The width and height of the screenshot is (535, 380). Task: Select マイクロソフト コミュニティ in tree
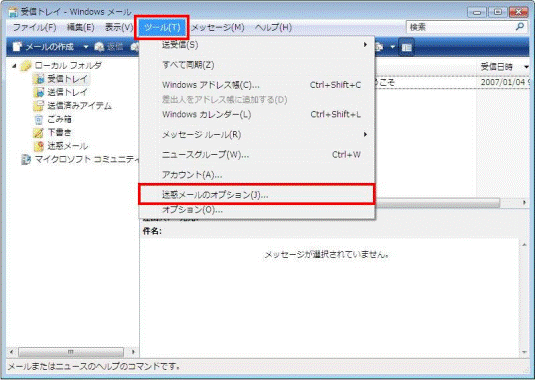pyautogui.click(x=87, y=159)
